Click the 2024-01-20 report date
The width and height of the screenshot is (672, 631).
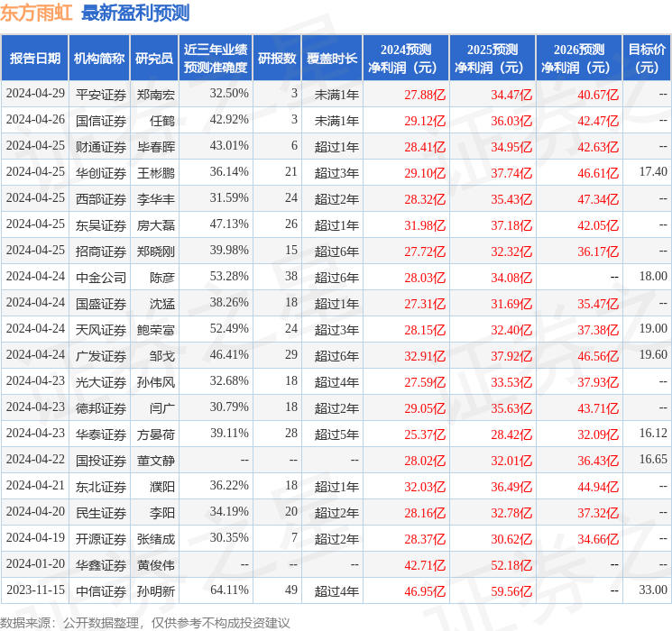pos(35,563)
